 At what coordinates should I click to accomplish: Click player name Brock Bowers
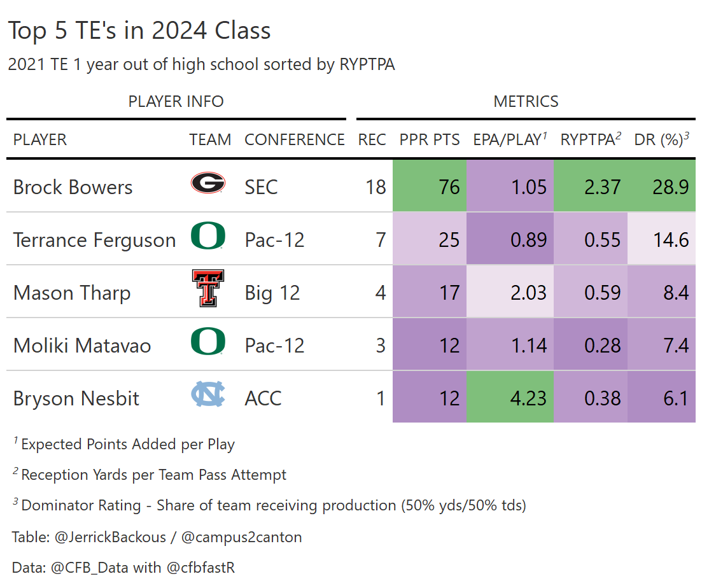tap(73, 187)
